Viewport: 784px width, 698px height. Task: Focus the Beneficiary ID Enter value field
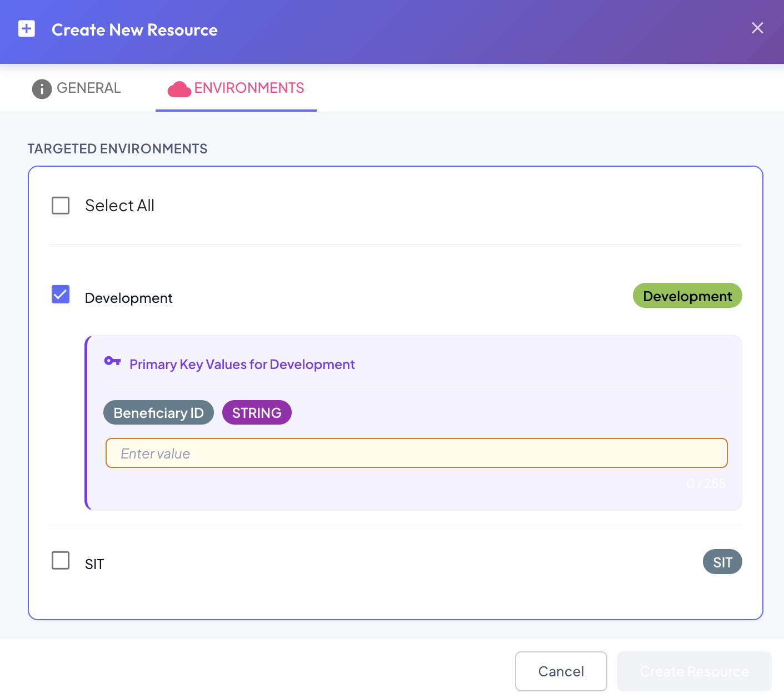click(x=417, y=453)
